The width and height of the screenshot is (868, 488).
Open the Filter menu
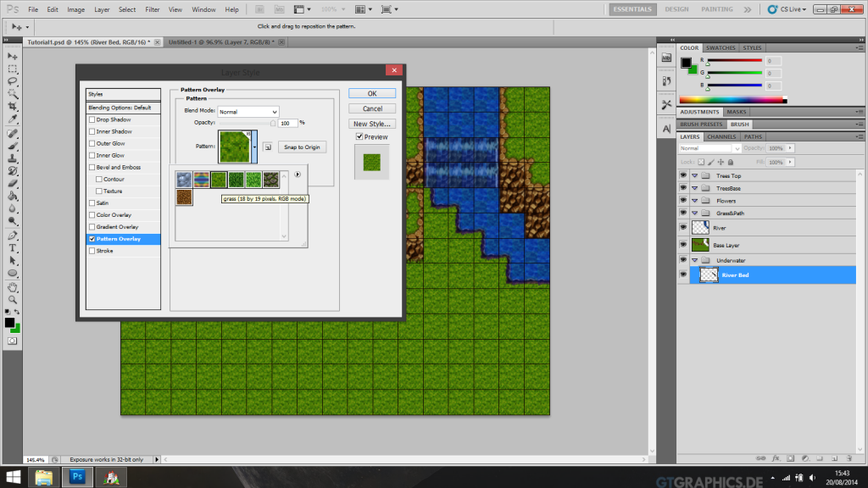point(153,9)
